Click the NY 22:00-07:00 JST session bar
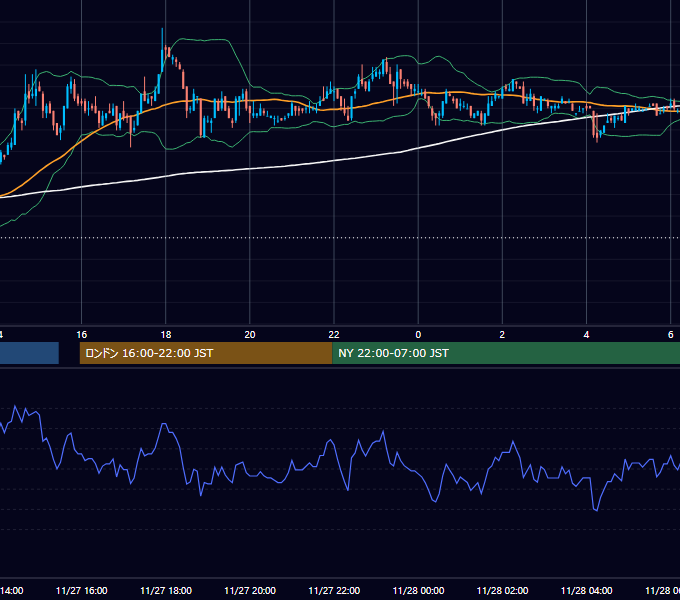The width and height of the screenshot is (680, 600). 506,353
